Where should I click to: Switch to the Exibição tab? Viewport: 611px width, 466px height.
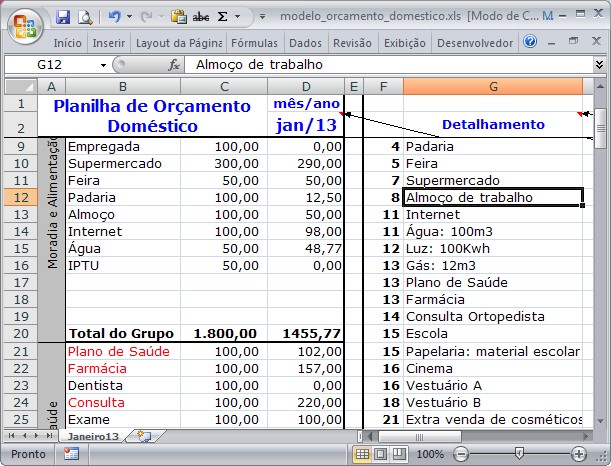pos(405,43)
